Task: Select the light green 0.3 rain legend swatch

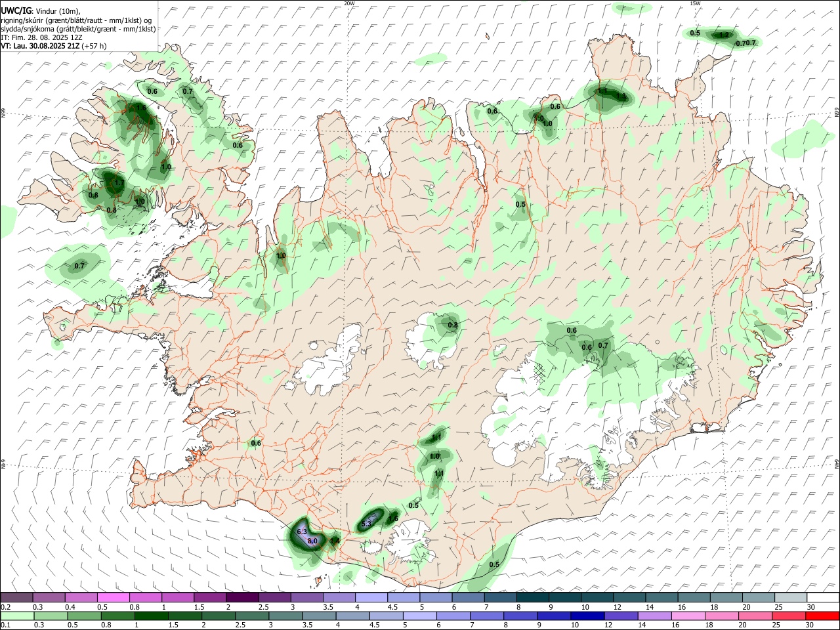Action: pos(50,616)
